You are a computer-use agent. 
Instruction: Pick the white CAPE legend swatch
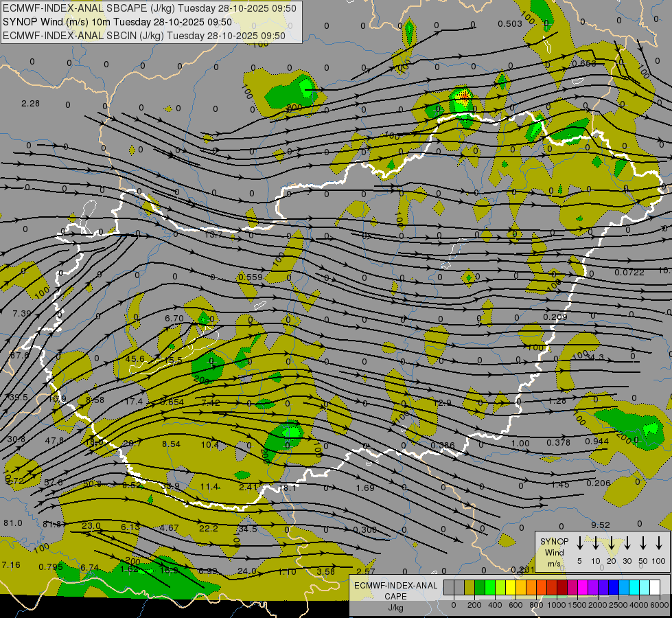(655, 588)
